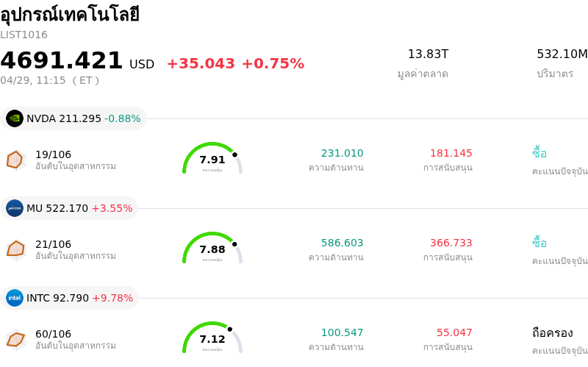Viewport: 588px width, 367px height.
Task: Click the NVDA company logo icon
Action: (15, 118)
